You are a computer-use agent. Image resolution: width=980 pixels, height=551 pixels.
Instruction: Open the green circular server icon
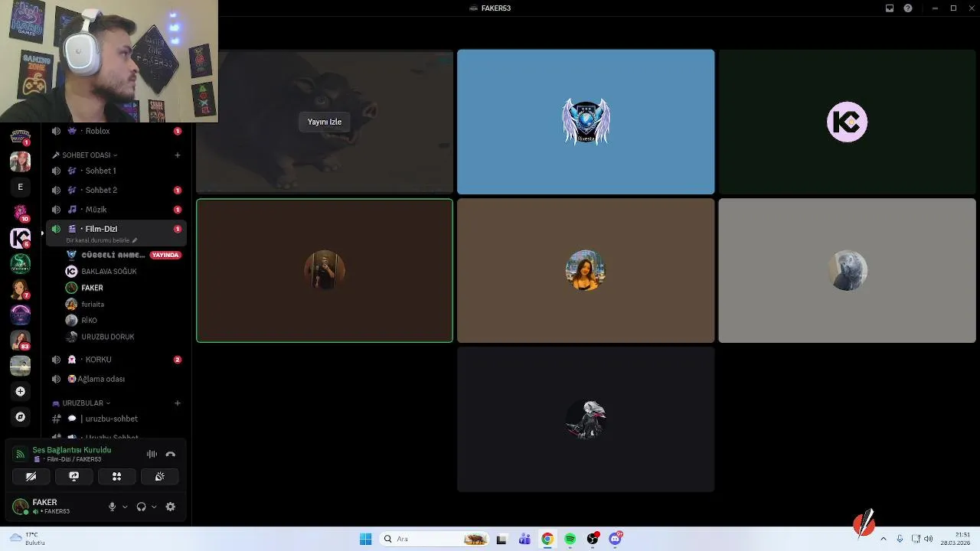(21, 263)
